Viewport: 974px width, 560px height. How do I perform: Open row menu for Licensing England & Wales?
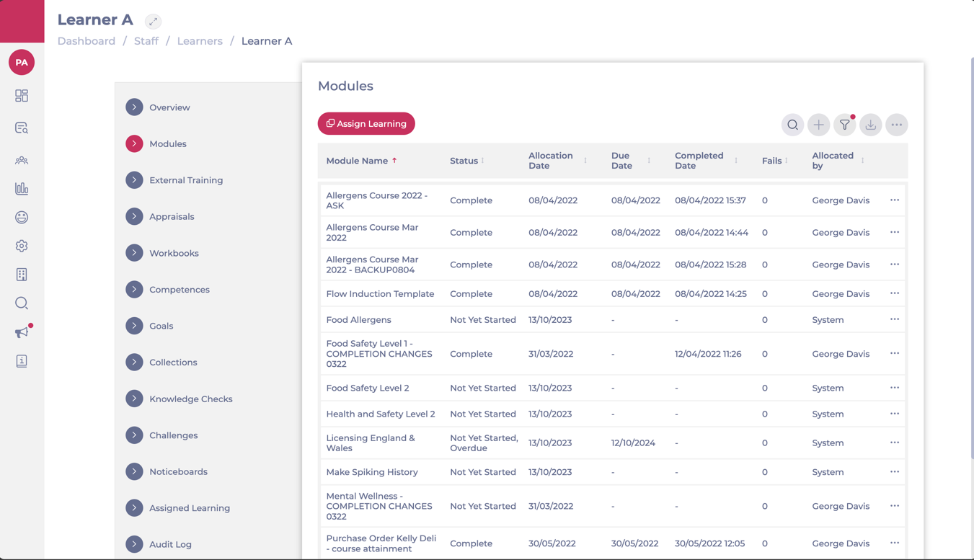895,443
